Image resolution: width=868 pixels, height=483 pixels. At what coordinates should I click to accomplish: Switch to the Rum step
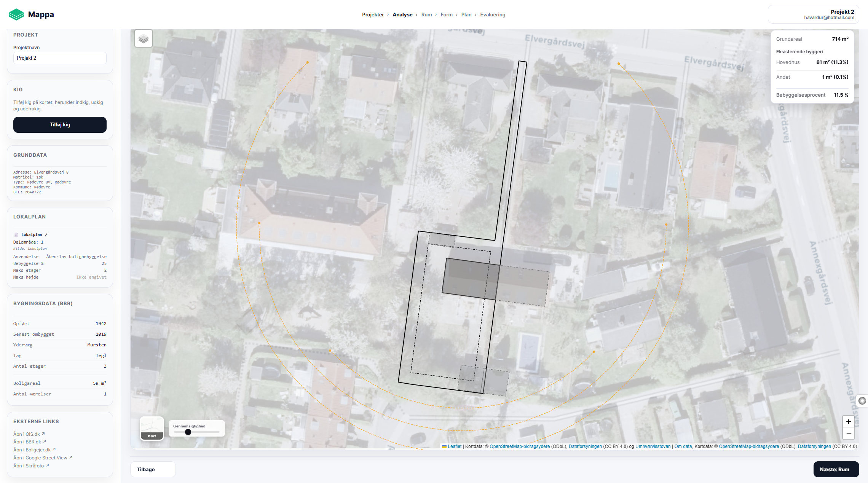click(426, 15)
